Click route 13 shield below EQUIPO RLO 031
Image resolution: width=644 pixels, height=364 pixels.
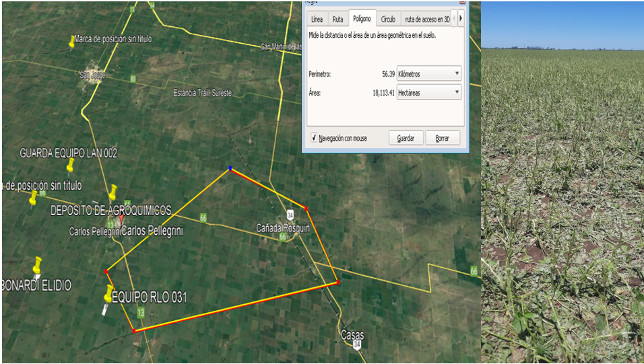click(141, 313)
